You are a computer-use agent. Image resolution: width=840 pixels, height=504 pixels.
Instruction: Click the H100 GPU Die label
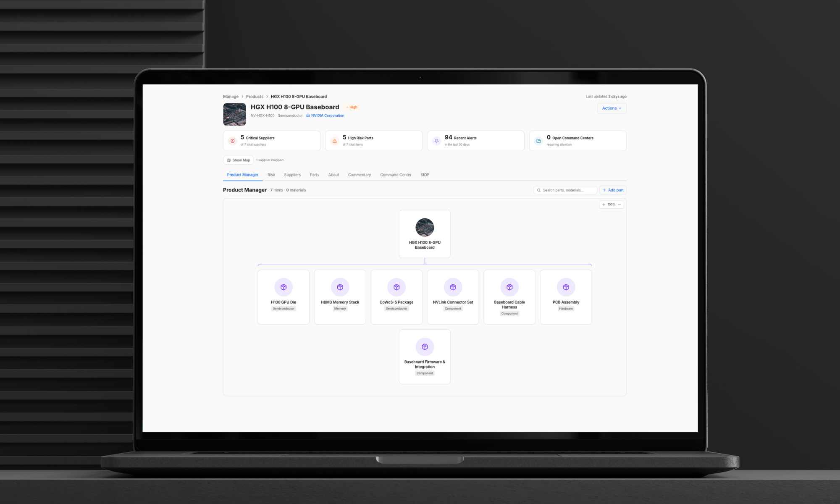tap(283, 302)
